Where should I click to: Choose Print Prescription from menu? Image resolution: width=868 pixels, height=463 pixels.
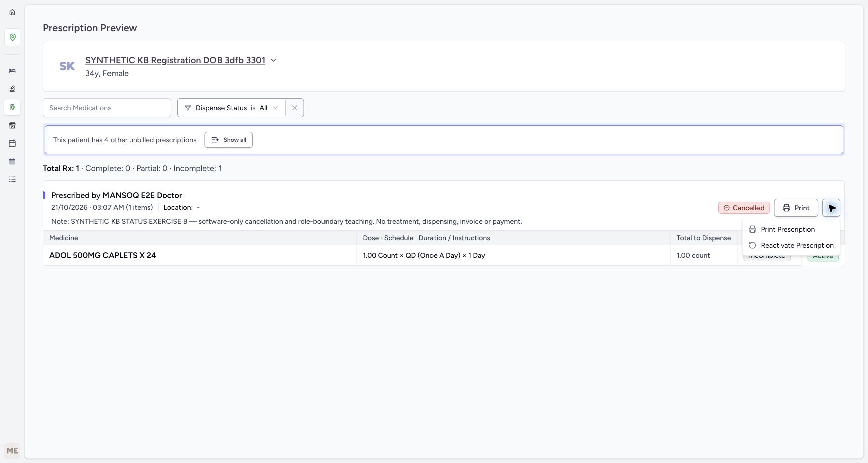pos(791,229)
